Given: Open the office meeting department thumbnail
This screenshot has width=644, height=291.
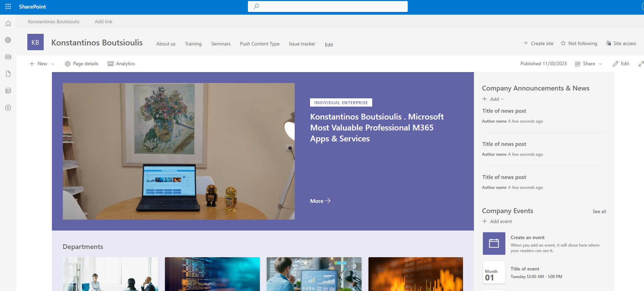Looking at the screenshot, I should pyautogui.click(x=111, y=274).
